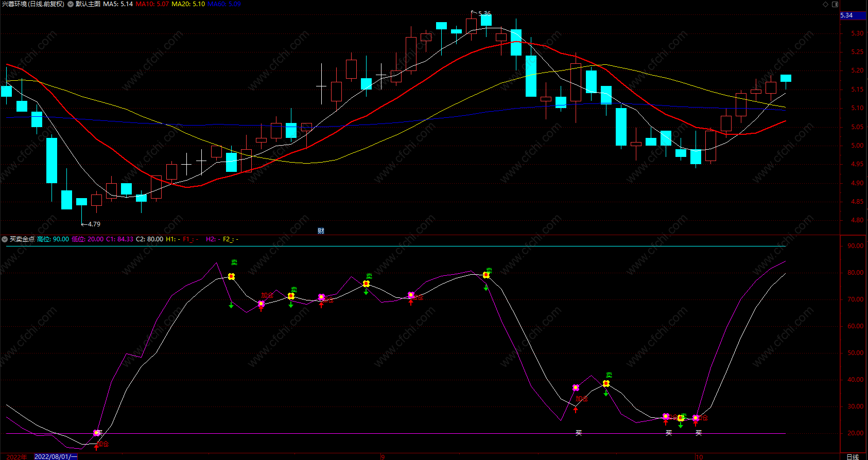Click the 2022年 year label

click(x=16, y=457)
